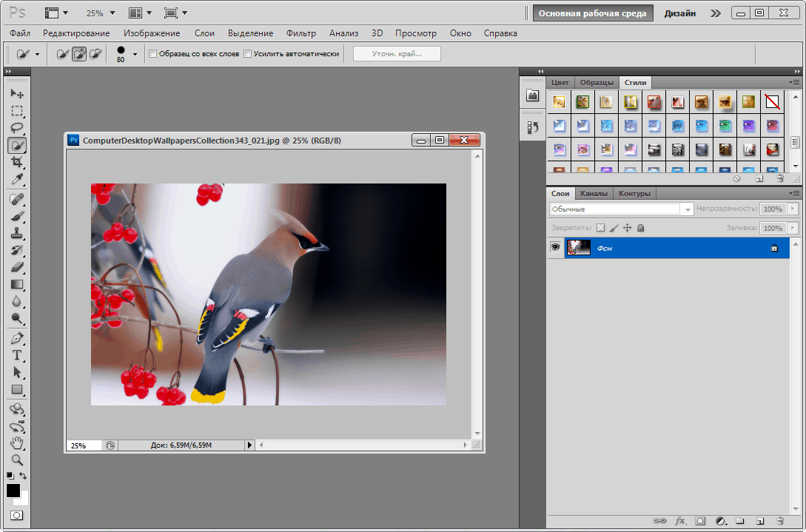Image resolution: width=806 pixels, height=532 pixels.
Task: Select the Rectangular Marquee tool
Action: click(x=17, y=111)
